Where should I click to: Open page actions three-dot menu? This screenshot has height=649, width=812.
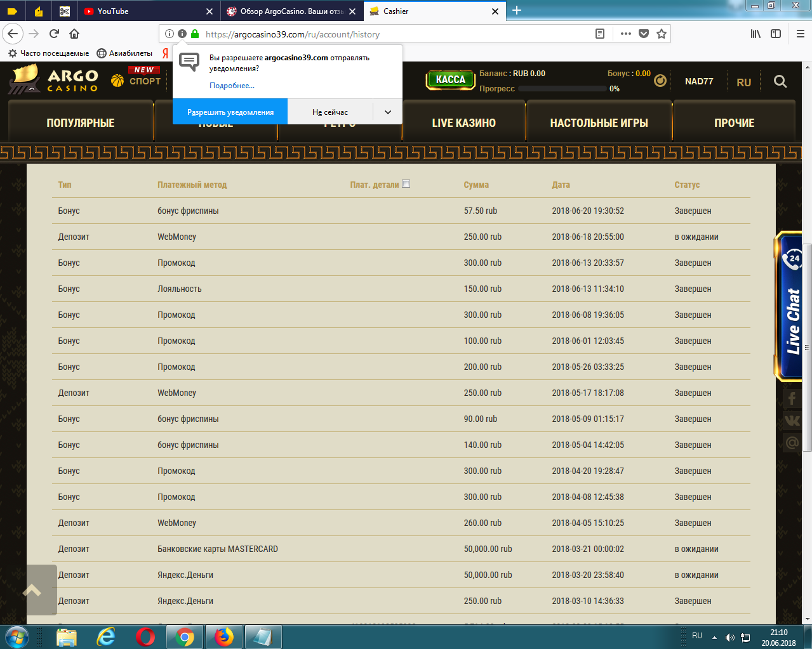[x=625, y=34]
